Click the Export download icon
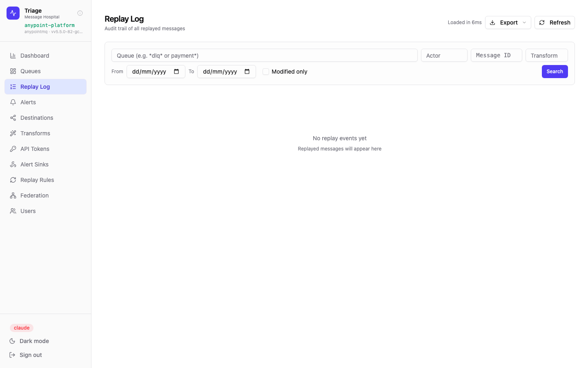The height and width of the screenshot is (368, 588). click(x=492, y=22)
